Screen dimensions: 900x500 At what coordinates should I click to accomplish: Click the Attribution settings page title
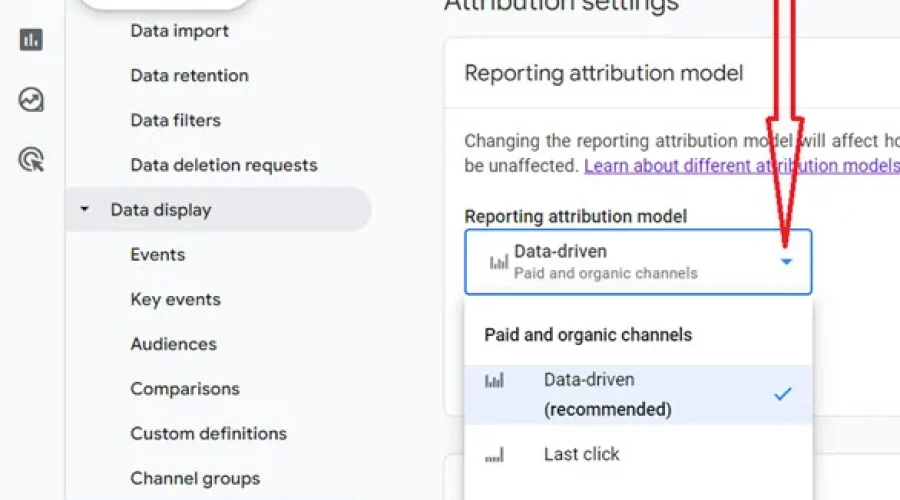(x=561, y=6)
